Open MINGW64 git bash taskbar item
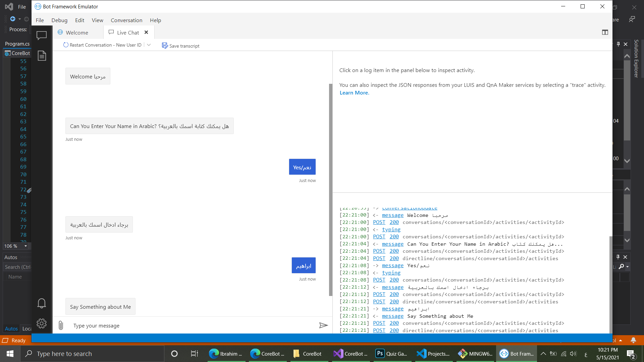644x362 pixels. point(475,354)
